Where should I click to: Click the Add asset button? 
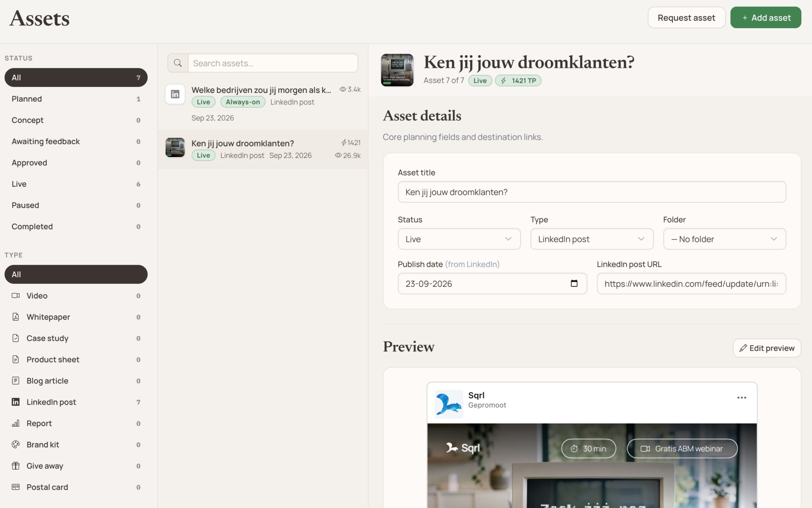(766, 17)
